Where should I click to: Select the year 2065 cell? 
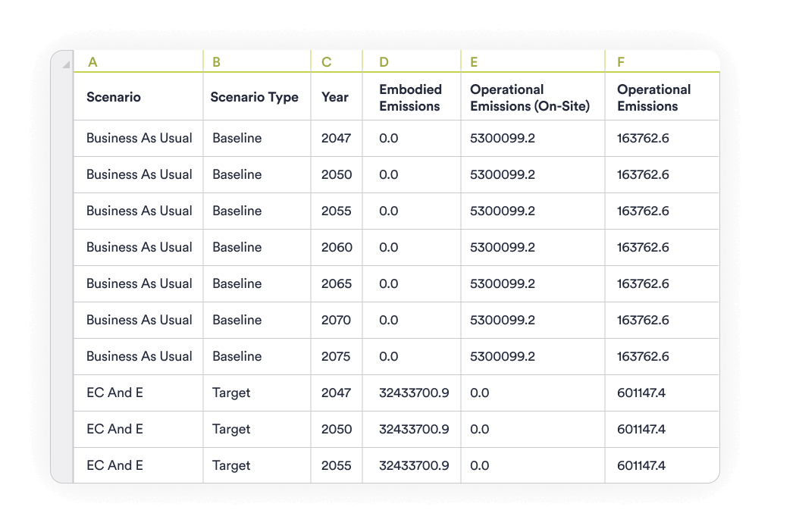[337, 283]
